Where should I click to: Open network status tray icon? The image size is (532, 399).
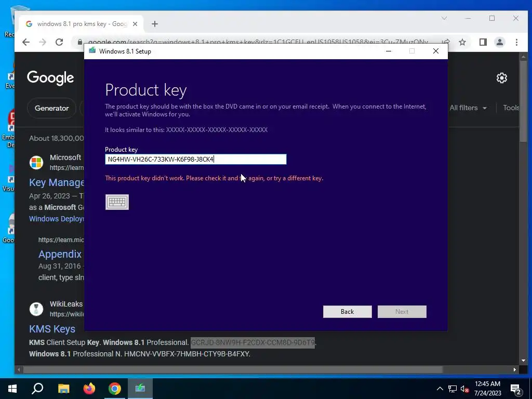click(453, 389)
